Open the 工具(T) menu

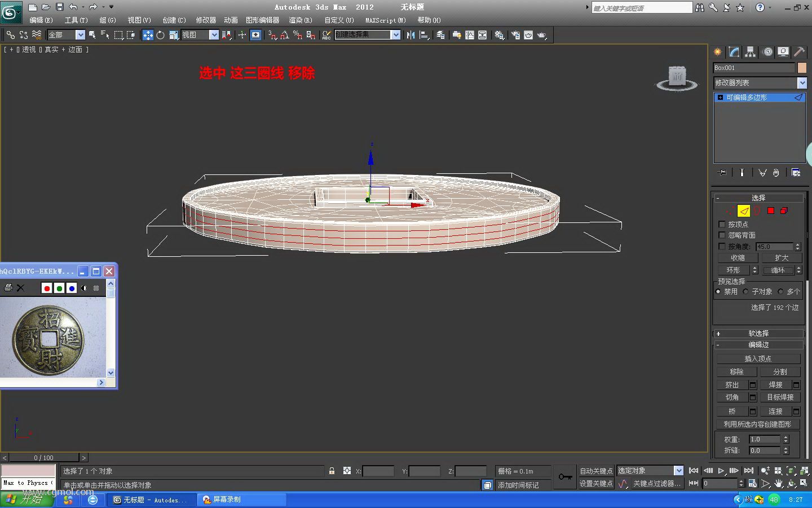coord(76,20)
